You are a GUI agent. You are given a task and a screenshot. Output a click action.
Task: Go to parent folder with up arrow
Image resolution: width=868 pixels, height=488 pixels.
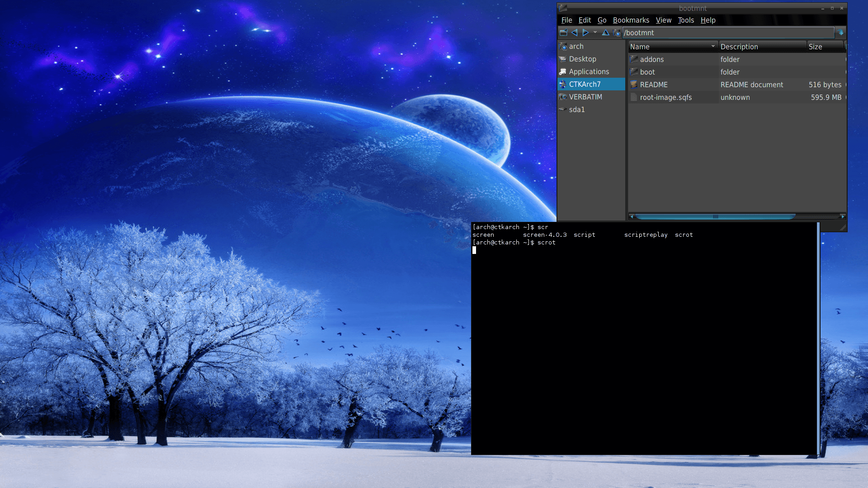tap(605, 33)
